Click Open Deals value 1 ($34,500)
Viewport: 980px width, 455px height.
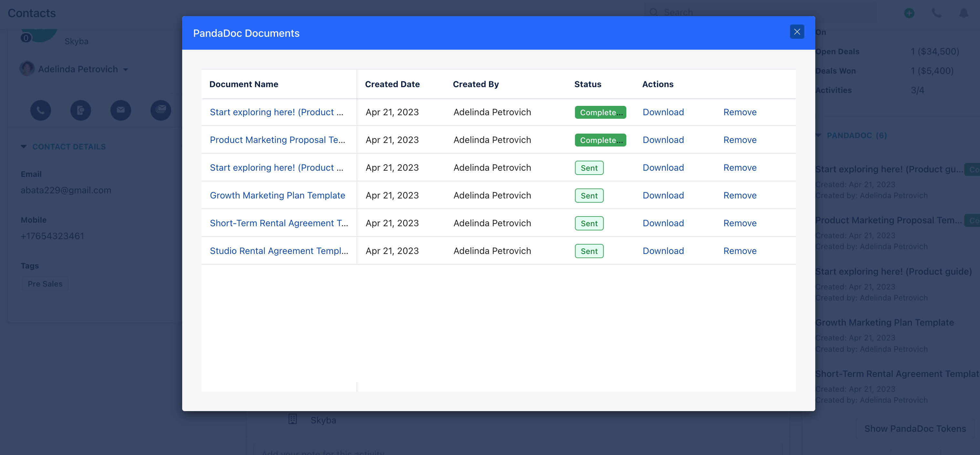935,51
